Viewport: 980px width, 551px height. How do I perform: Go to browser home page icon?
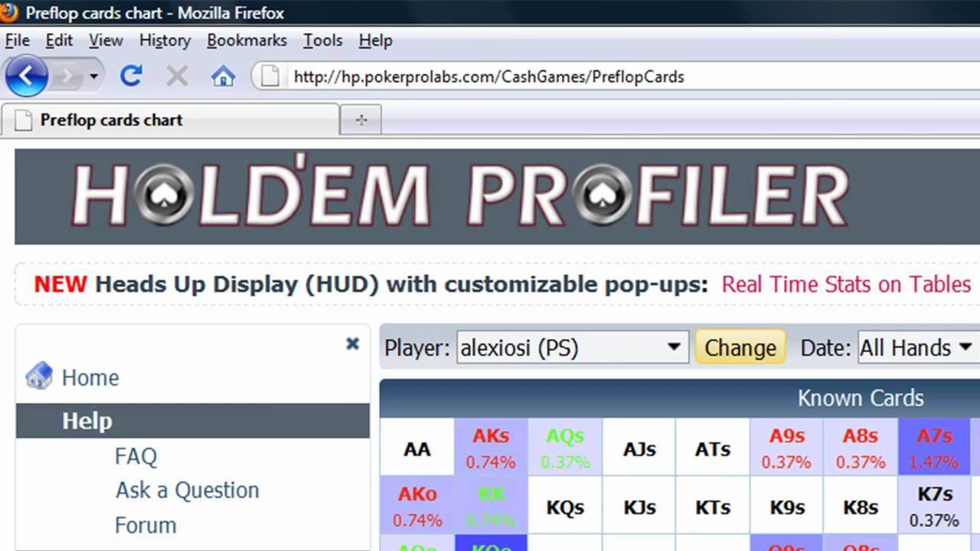[x=223, y=76]
